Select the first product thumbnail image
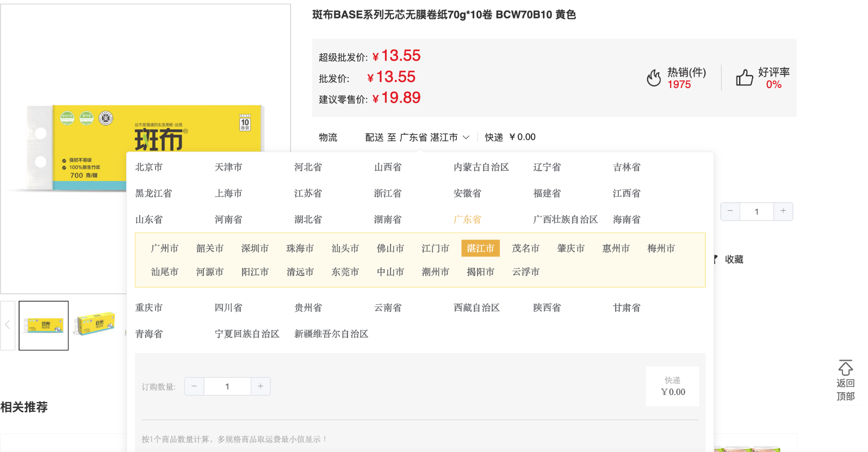The height and width of the screenshot is (452, 868). tap(44, 325)
